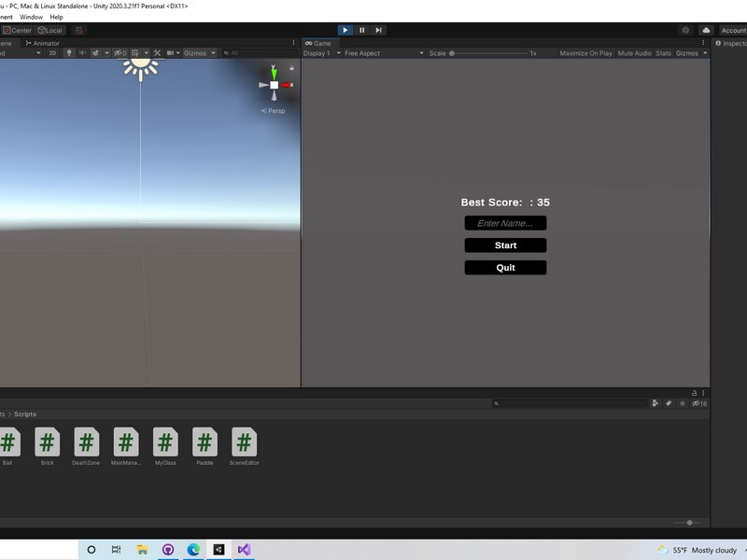The width and height of the screenshot is (747, 560).
Task: Open the cloud services icon
Action: point(706,30)
